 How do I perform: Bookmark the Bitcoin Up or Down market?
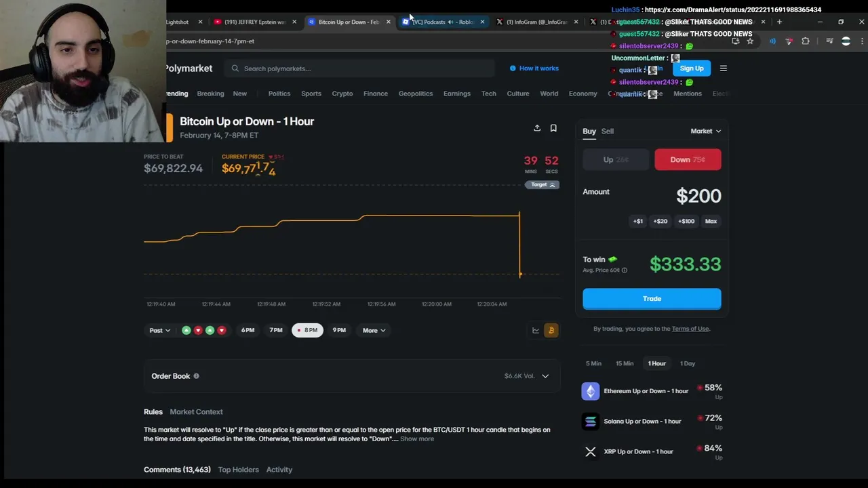click(553, 128)
